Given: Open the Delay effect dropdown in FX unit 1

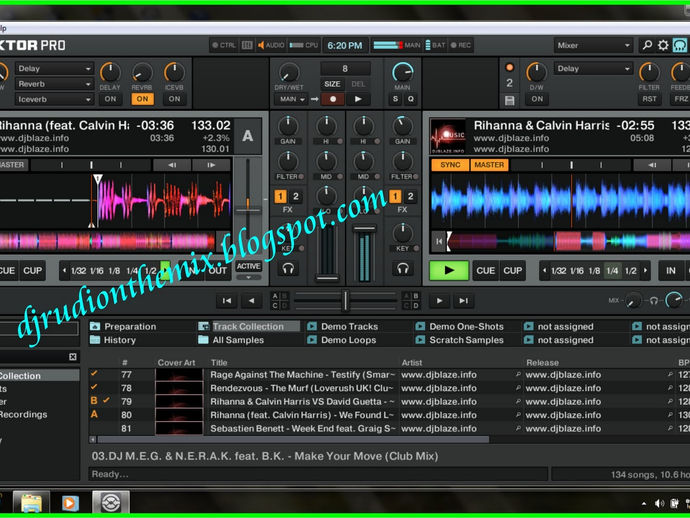Looking at the screenshot, I should [54, 69].
